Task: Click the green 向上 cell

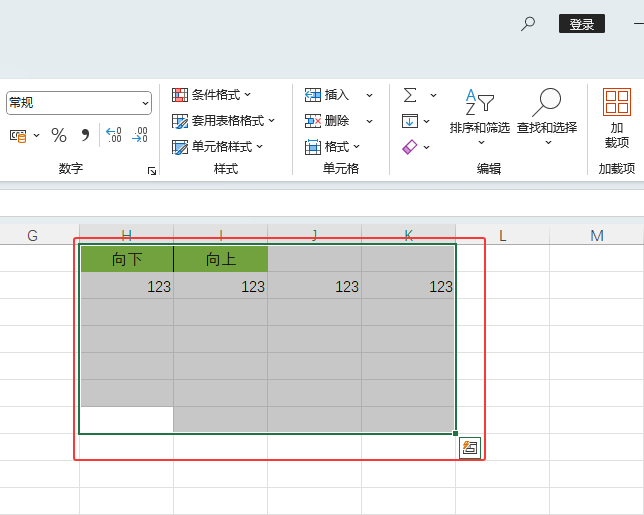Action: [221, 259]
